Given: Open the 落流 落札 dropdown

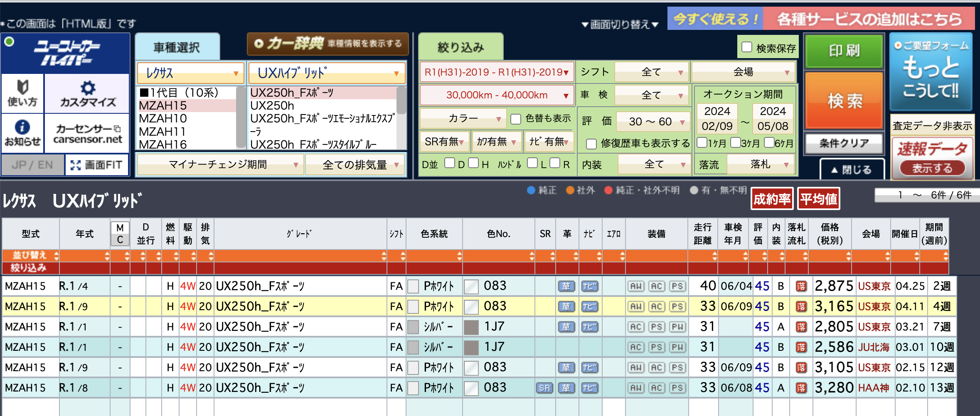Looking at the screenshot, I should (x=761, y=164).
